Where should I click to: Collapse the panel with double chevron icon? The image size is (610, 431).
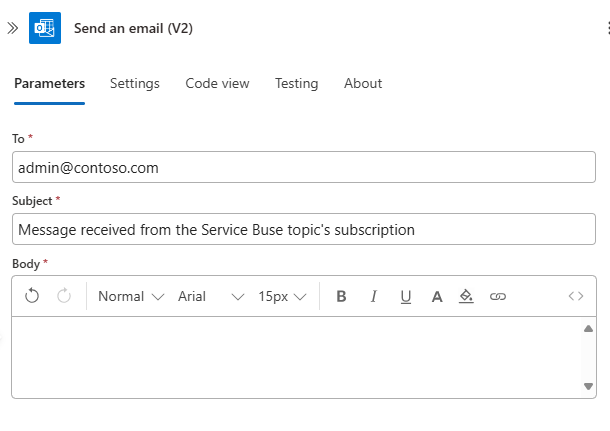[12, 28]
